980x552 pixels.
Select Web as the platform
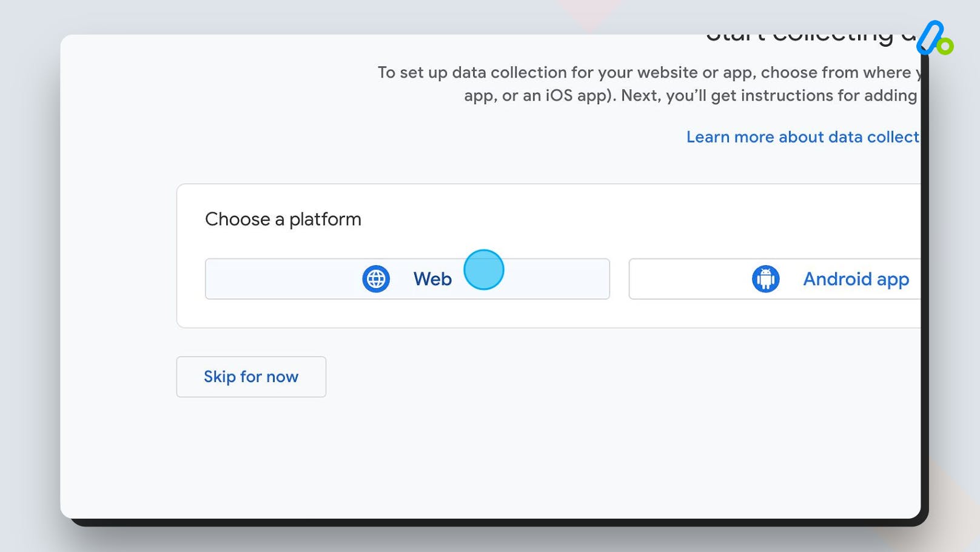coord(408,279)
